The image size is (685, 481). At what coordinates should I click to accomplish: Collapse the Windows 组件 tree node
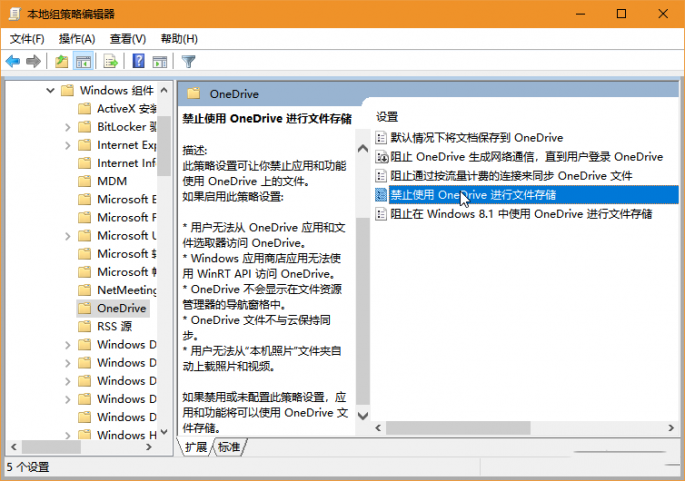(x=50, y=91)
